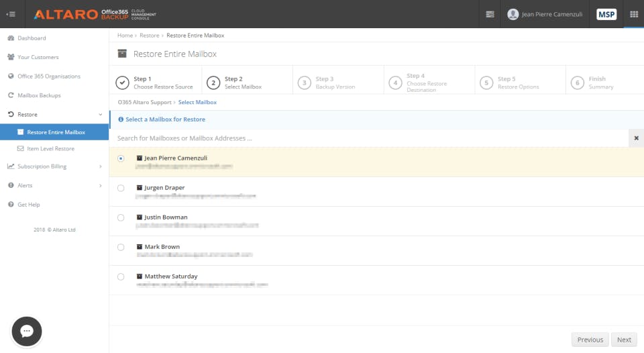Viewport: 644px width, 353px height.
Task: Click the Mark Brown mailbox name
Action: coord(162,246)
